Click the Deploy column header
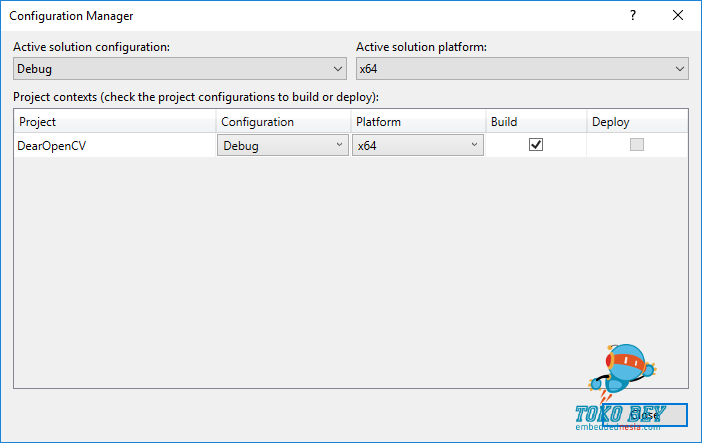Screen dimensions: 702x443 click(638, 121)
